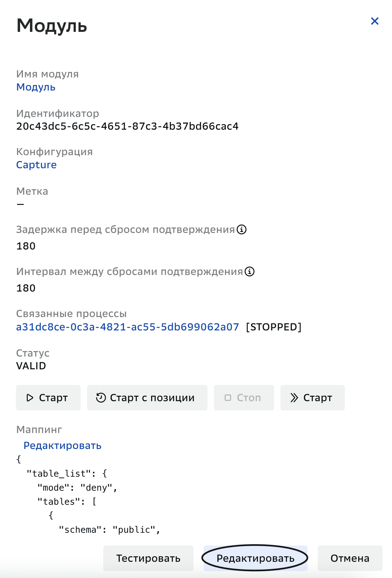This screenshot has height=578, width=392.
Task: Click the VALID status text
Action: tap(31, 366)
